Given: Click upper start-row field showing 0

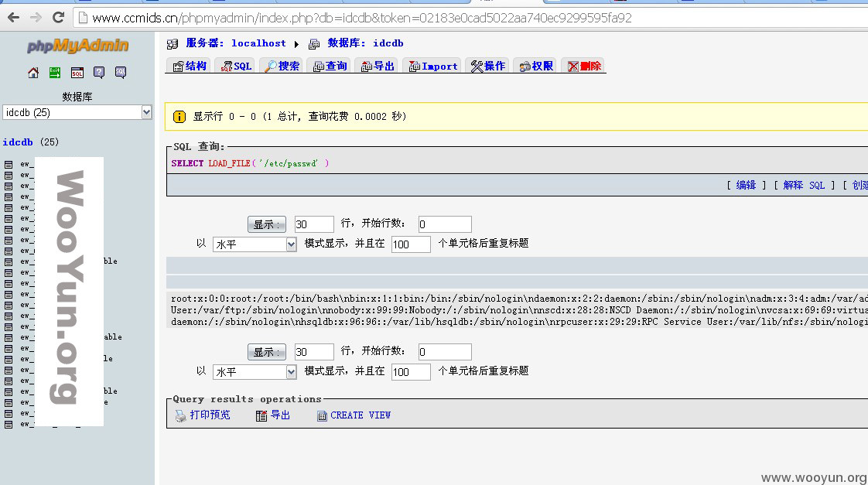Looking at the screenshot, I should point(445,224).
